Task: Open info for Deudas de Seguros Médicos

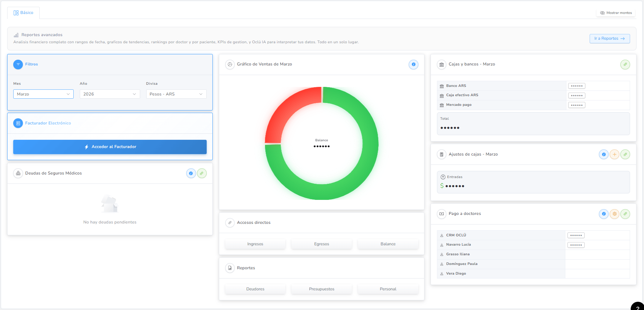Action: pyautogui.click(x=191, y=173)
